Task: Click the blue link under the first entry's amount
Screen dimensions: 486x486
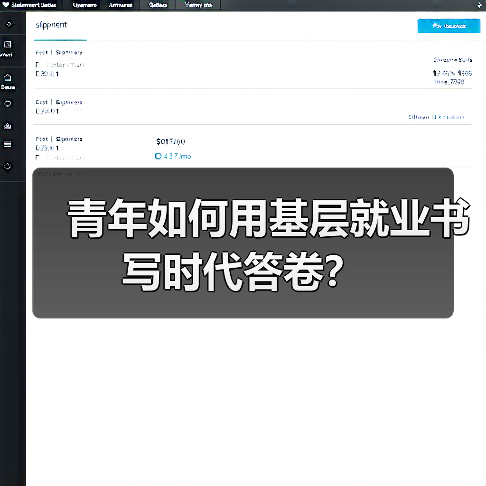Action: [449, 82]
